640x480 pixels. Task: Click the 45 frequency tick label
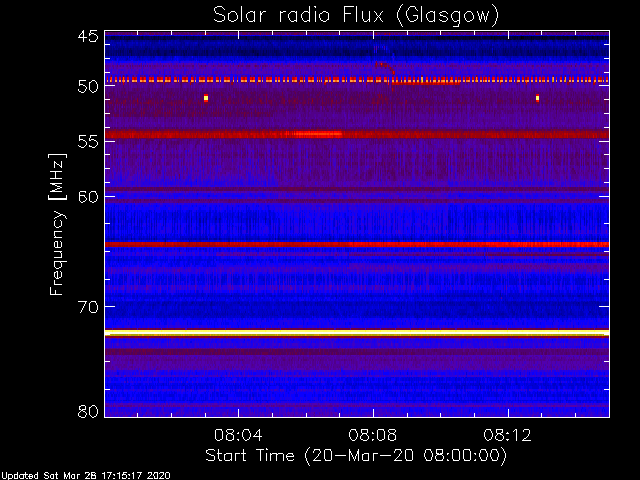(88, 36)
